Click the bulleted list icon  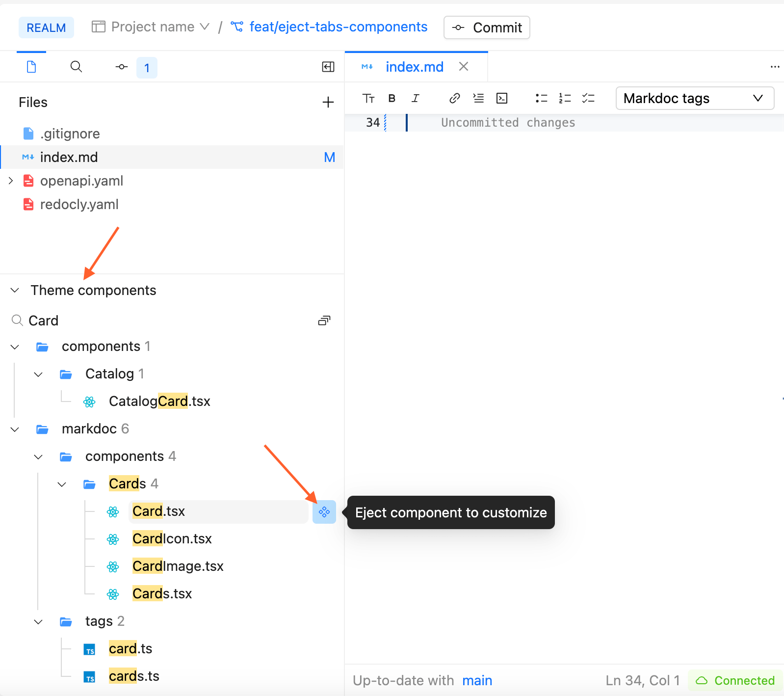541,98
